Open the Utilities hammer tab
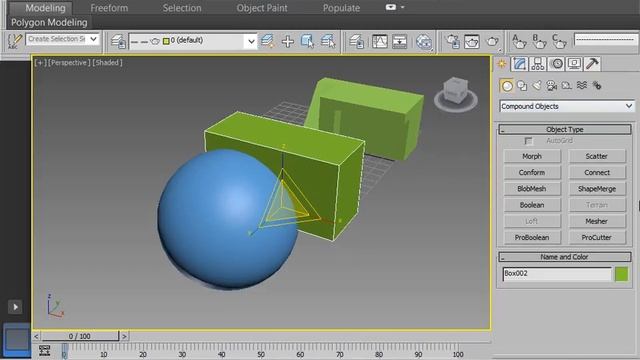 click(592, 64)
